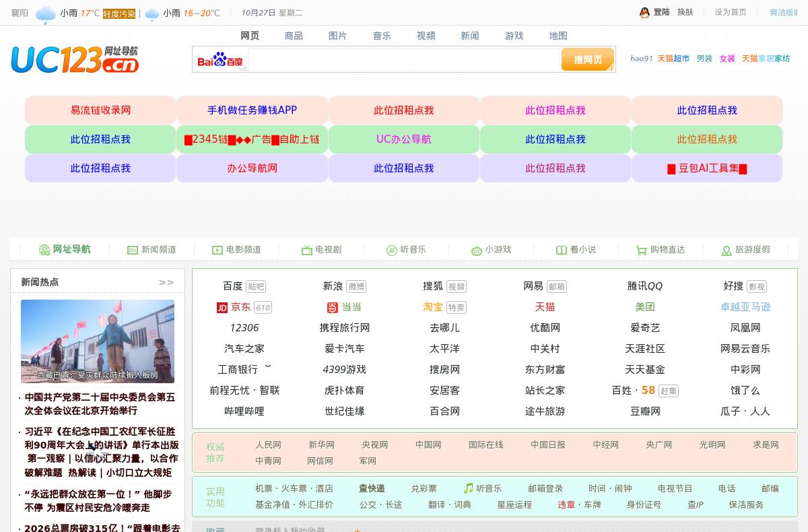Open the UC办公导航 tile
The height and width of the screenshot is (532, 808).
point(404,139)
